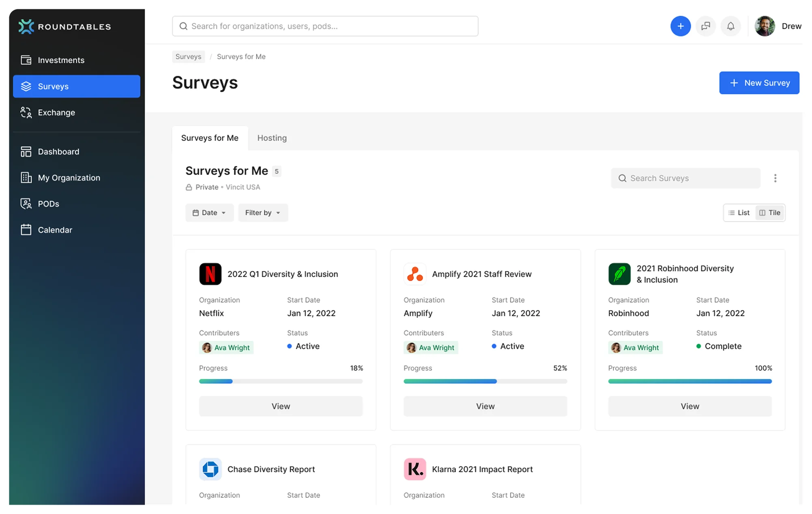Click Surveys for Me breadcrumb

point(241,56)
